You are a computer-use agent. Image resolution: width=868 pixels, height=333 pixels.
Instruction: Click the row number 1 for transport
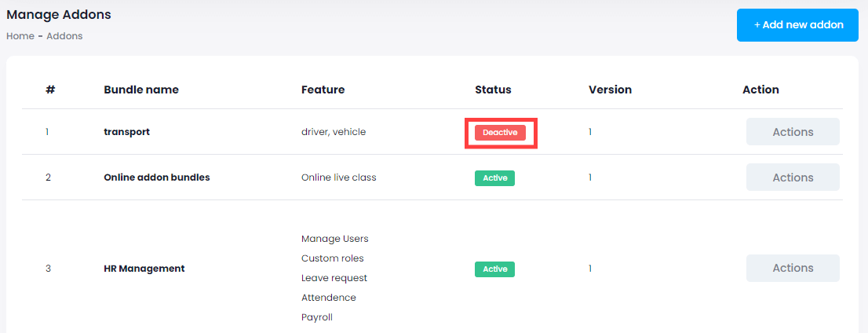[x=47, y=132]
